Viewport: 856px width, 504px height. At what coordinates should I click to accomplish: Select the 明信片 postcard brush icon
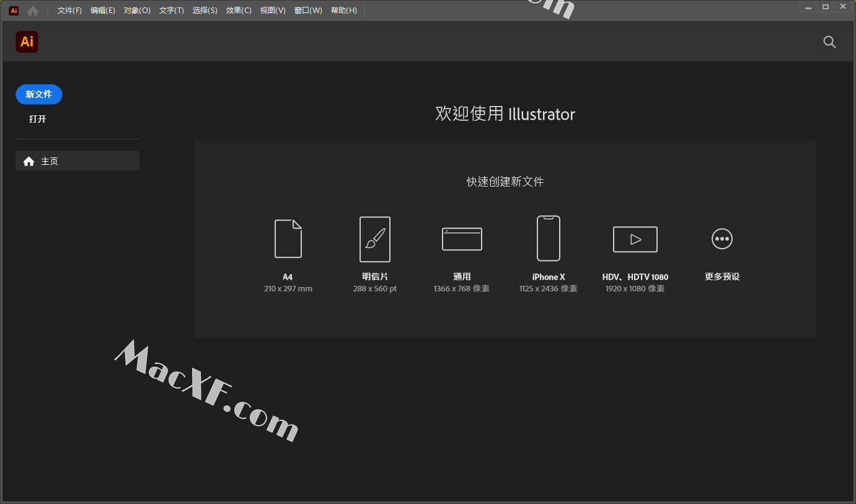pyautogui.click(x=375, y=239)
